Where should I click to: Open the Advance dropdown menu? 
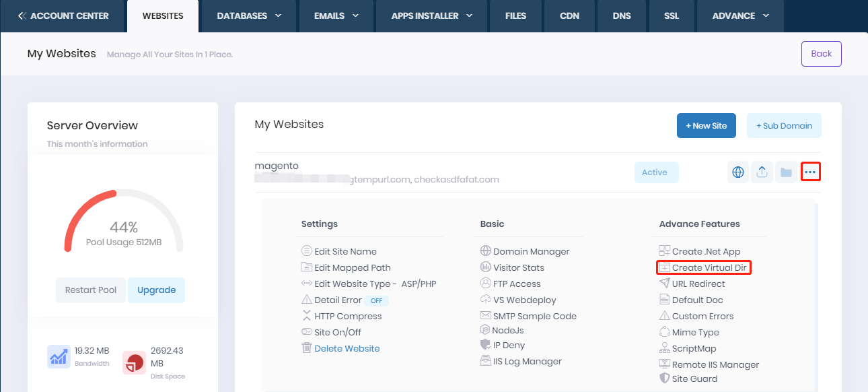[x=740, y=15]
